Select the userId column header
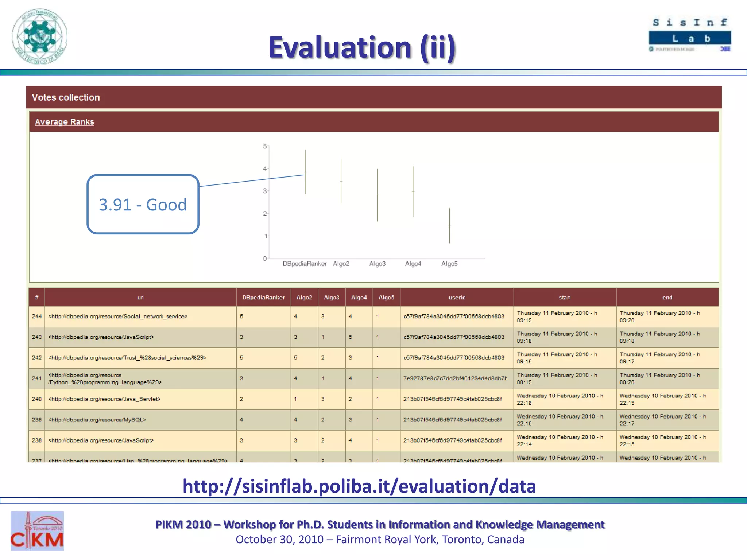 457,297
